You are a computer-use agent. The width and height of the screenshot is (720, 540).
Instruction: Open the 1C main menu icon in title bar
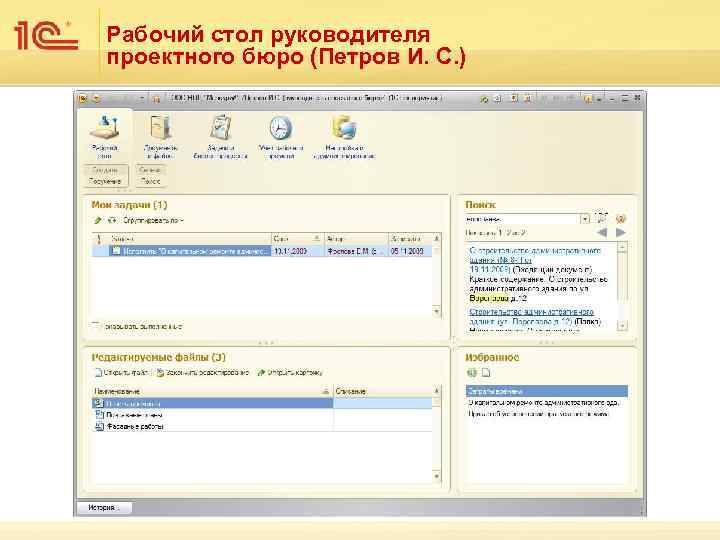coord(83,98)
